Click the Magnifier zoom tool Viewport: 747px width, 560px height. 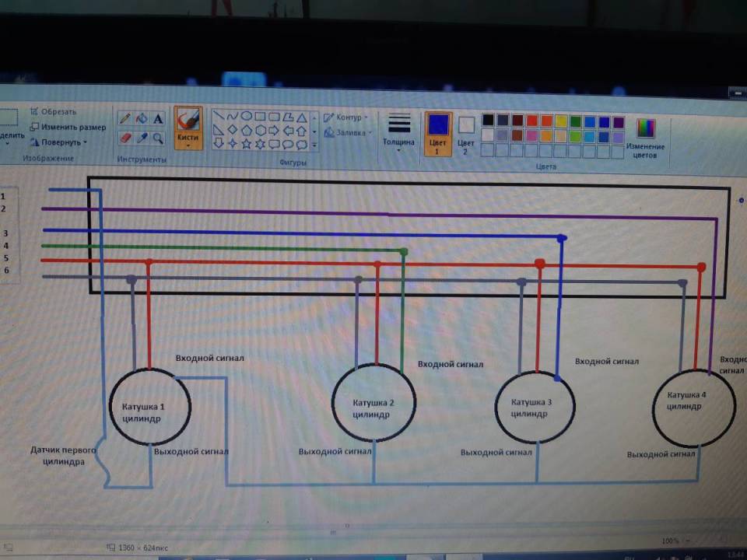pyautogui.click(x=159, y=138)
